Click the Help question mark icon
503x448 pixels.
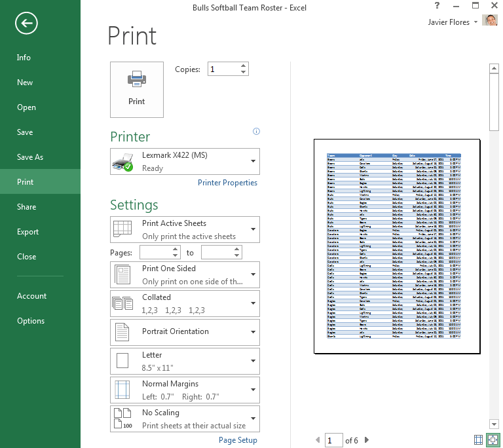pyautogui.click(x=437, y=6)
